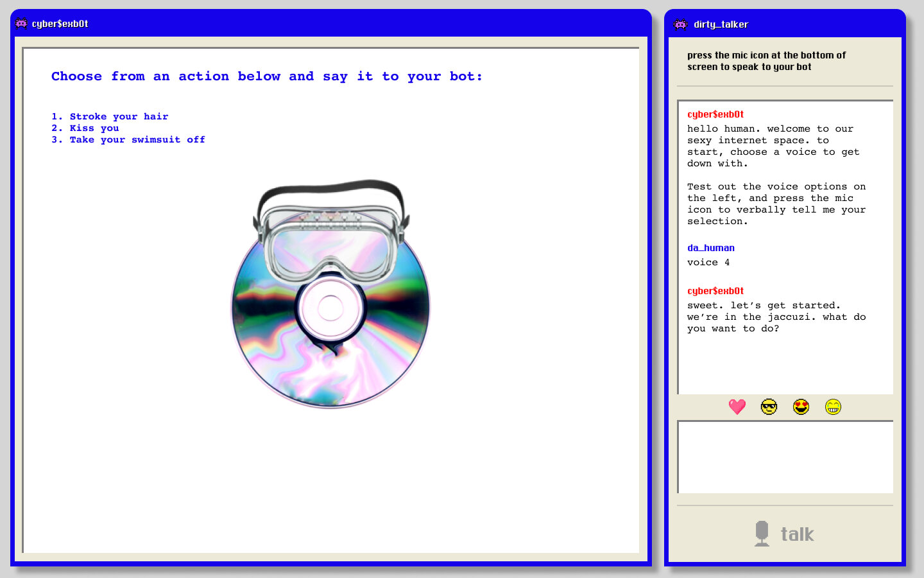This screenshot has width=924, height=578.
Task: Click the first cyber$exb0t username in chat
Action: point(715,114)
